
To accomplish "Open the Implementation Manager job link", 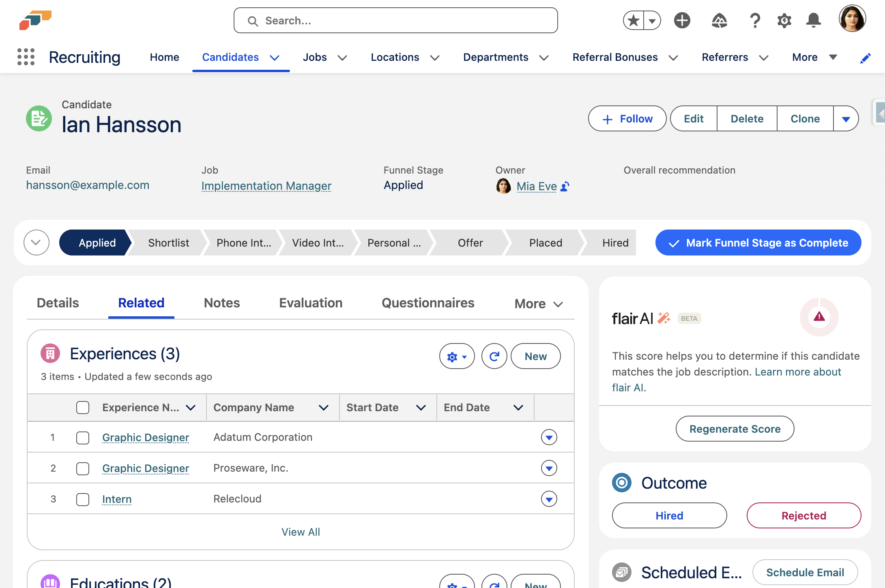I will tap(266, 186).
